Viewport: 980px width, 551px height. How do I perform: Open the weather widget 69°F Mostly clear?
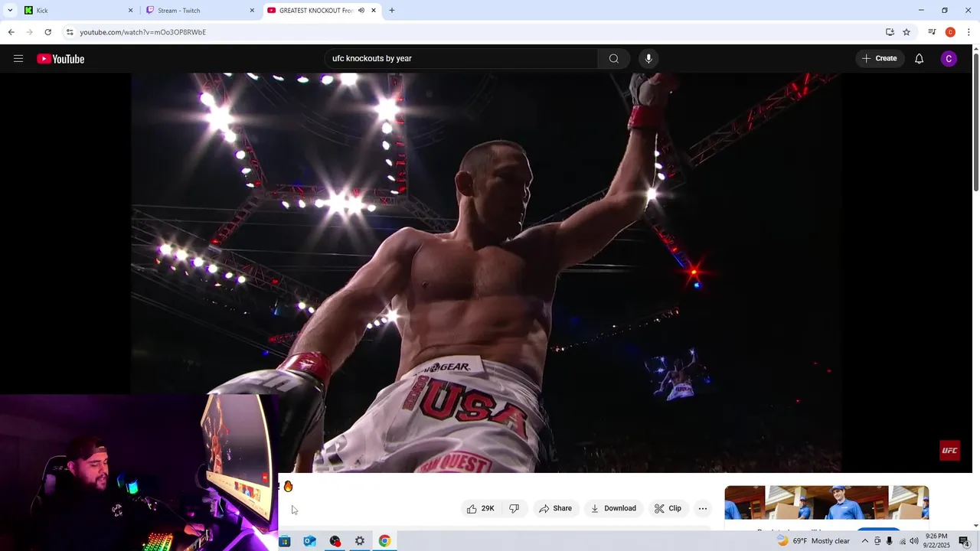(x=813, y=541)
